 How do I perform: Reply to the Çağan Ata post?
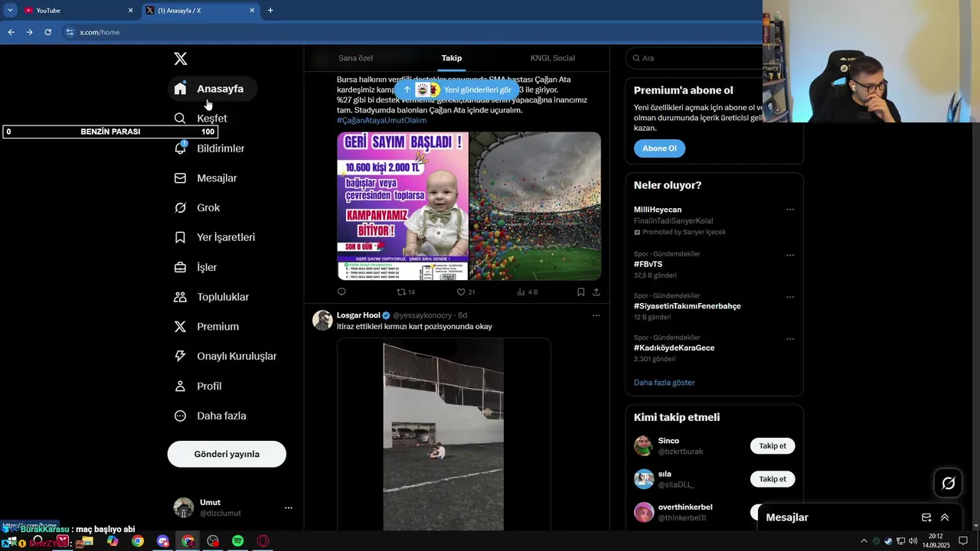[341, 292]
